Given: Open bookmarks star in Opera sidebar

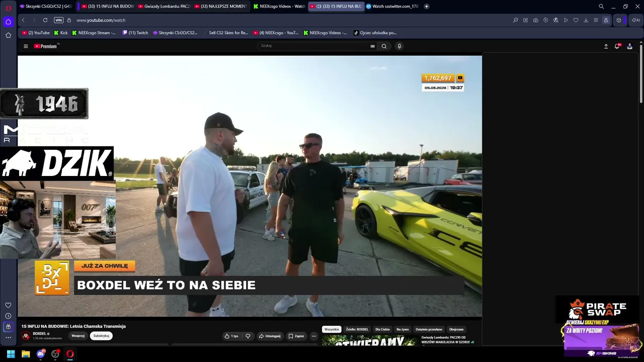Looking at the screenshot, I should tap(8, 35).
